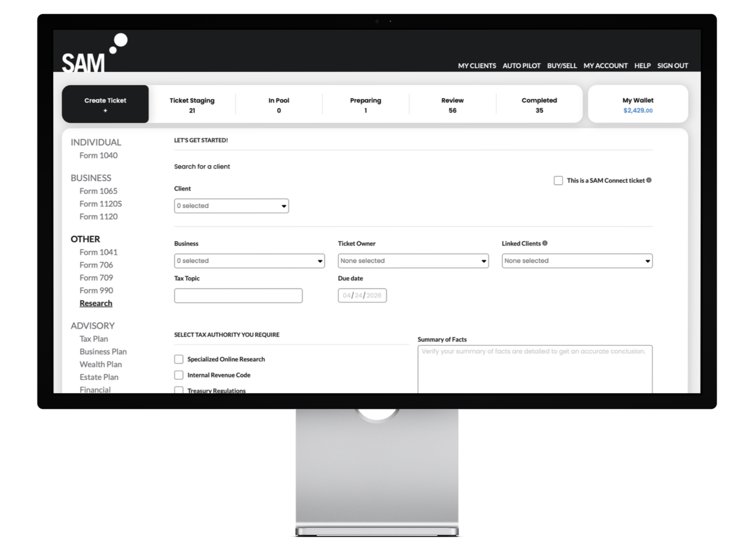This screenshot has height=550, width=756.
Task: Open My Wallet balance
Action: pyautogui.click(x=638, y=104)
